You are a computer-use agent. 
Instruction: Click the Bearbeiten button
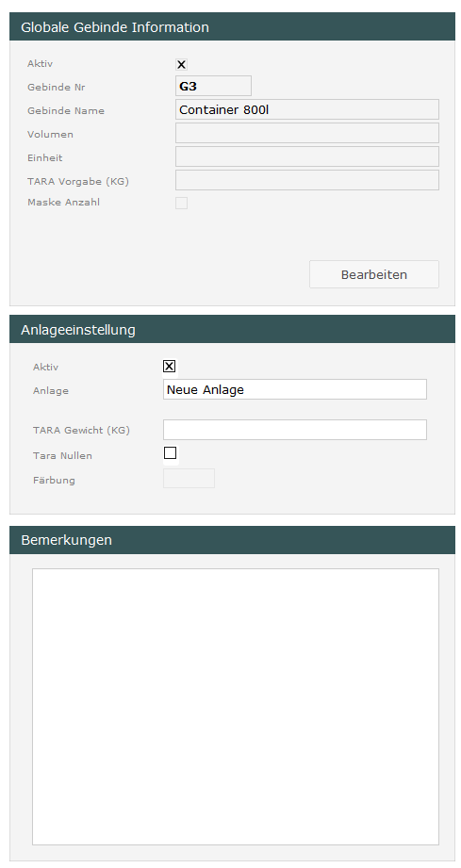pos(373,274)
